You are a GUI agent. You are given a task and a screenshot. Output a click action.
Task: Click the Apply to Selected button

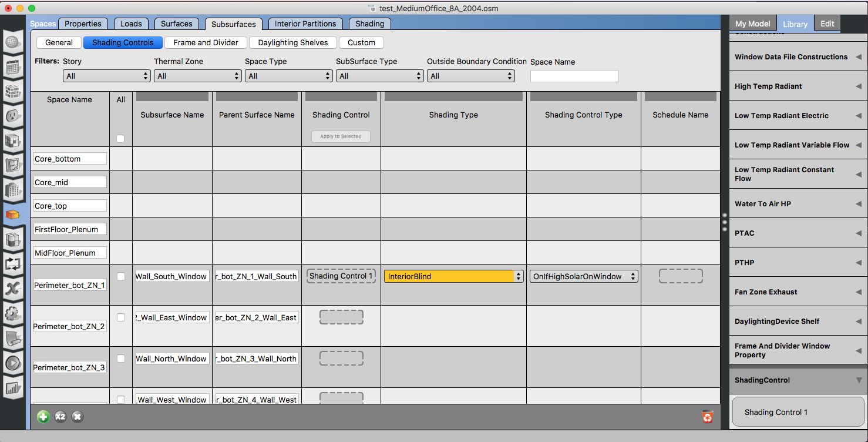point(341,136)
